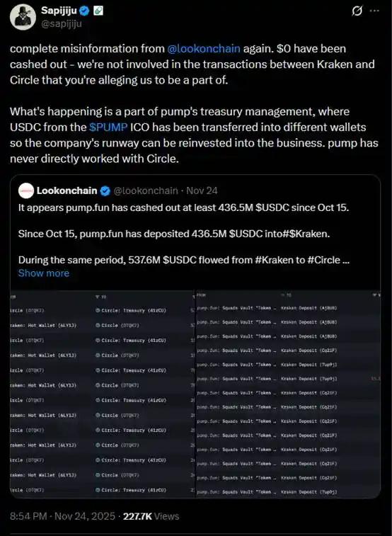Open left image showing Circle Treasury transfers
392x536 pixels.
click(103, 394)
